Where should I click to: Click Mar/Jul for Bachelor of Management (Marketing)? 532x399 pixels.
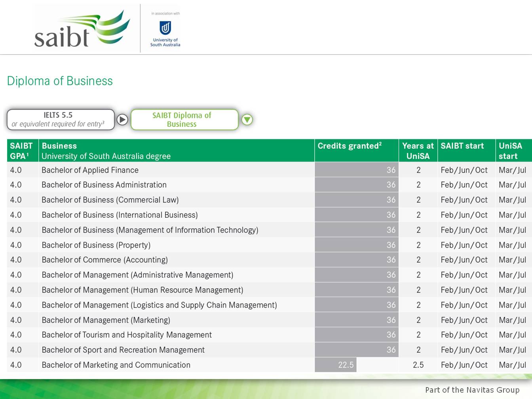coord(513,320)
